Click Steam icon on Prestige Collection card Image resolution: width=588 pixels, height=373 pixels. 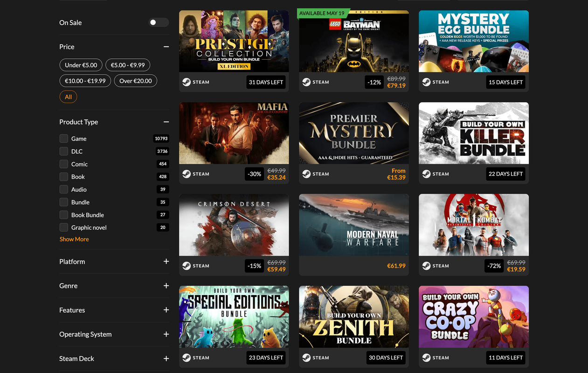point(187,82)
